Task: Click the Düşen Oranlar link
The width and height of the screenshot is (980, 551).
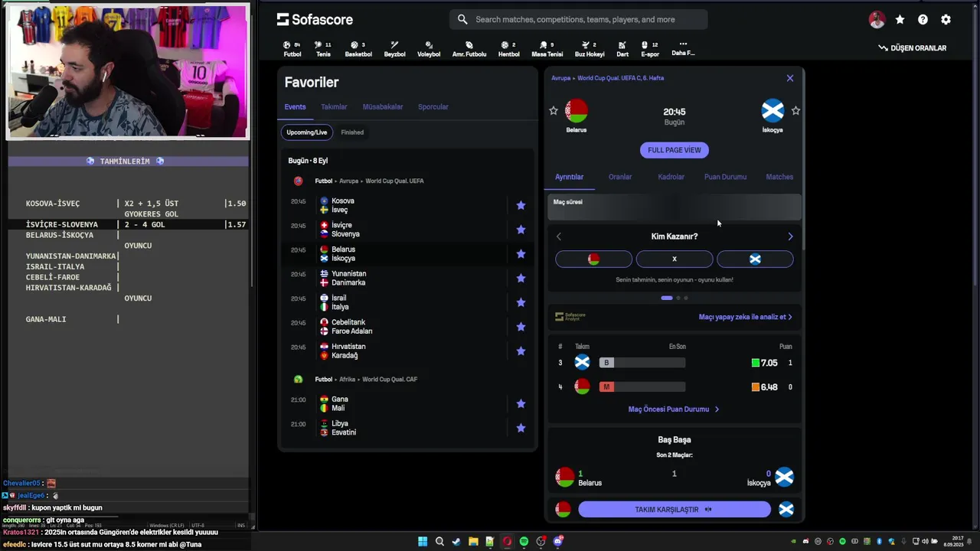Action: click(x=912, y=48)
